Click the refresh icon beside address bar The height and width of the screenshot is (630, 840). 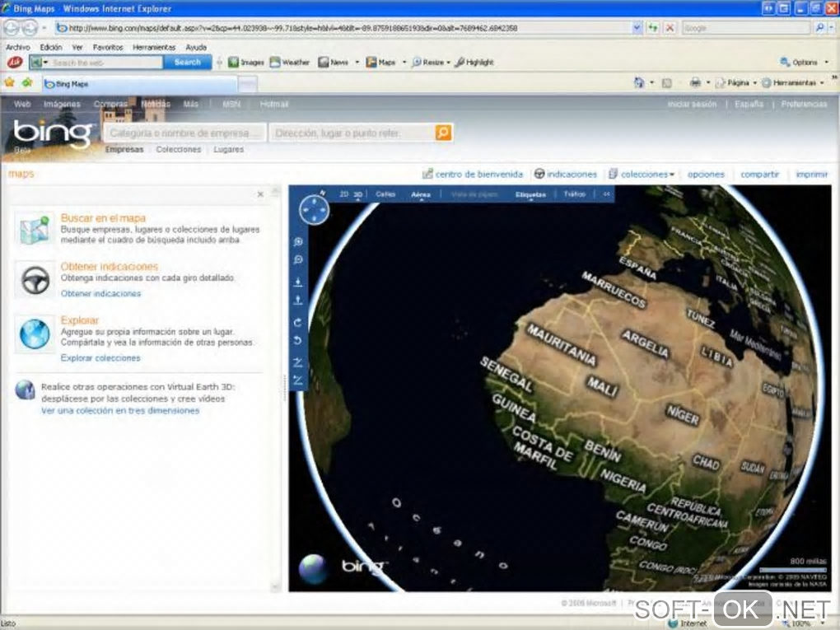pyautogui.click(x=652, y=28)
